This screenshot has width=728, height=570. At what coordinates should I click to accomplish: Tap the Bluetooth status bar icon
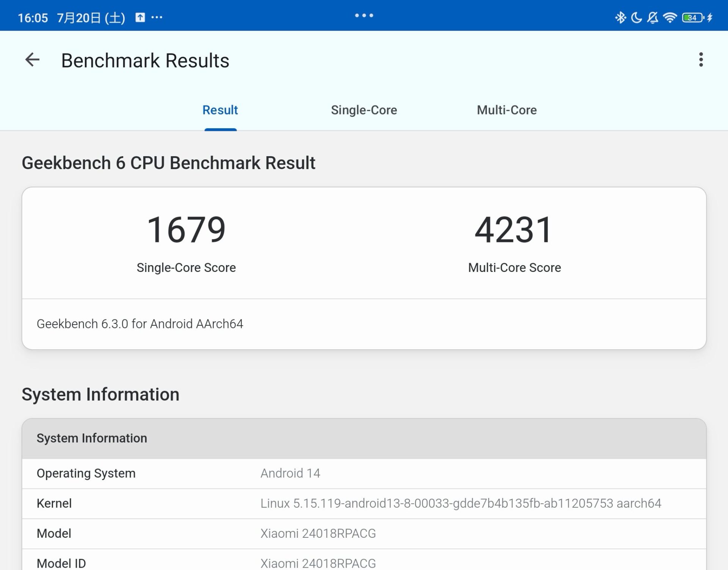[620, 17]
